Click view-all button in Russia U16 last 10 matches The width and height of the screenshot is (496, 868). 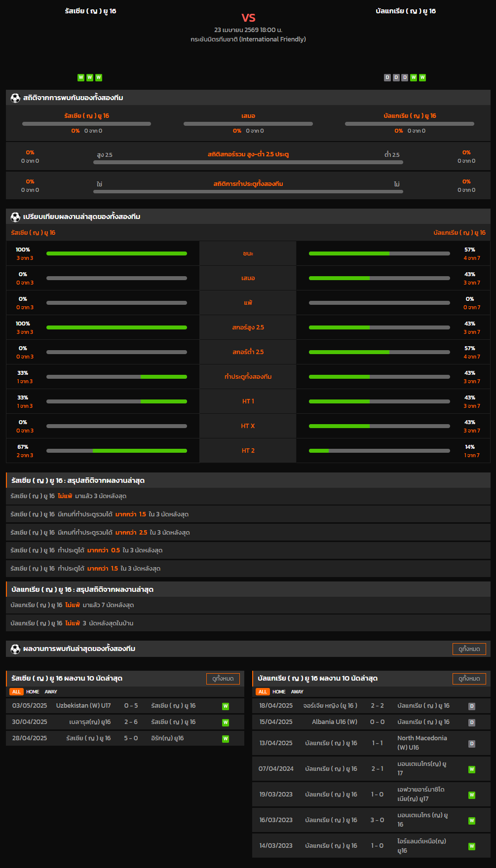[223, 679]
